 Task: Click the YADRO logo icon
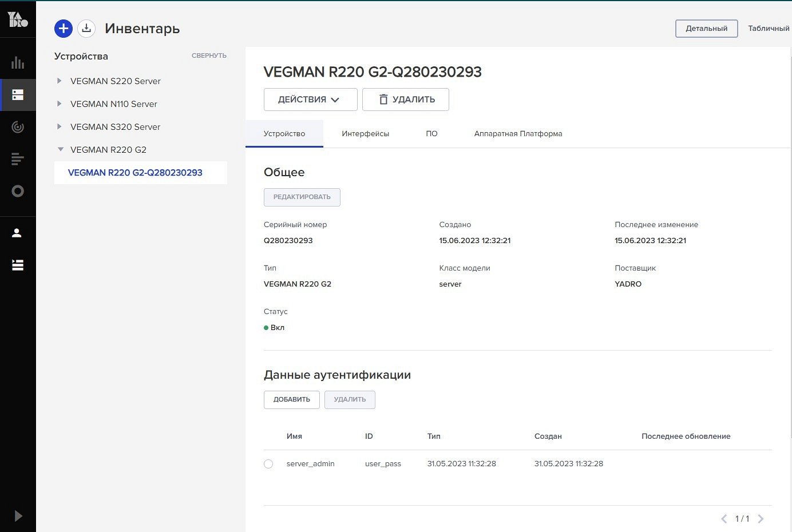coord(18,19)
